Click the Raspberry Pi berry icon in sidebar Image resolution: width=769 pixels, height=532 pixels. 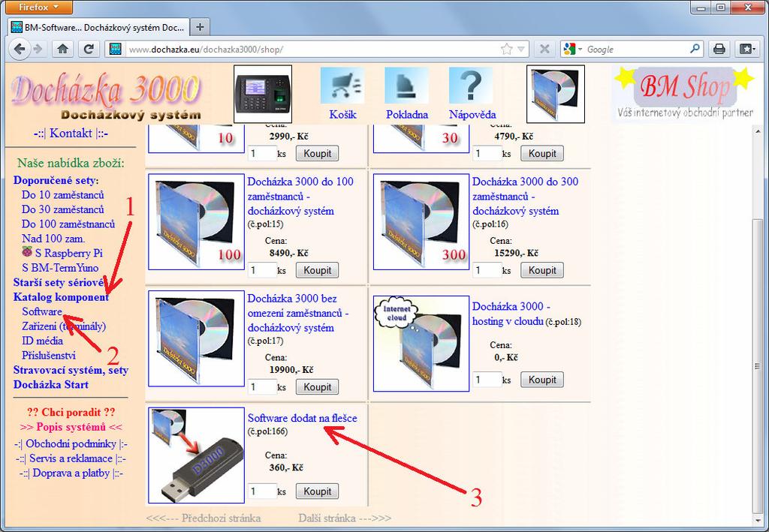28,252
